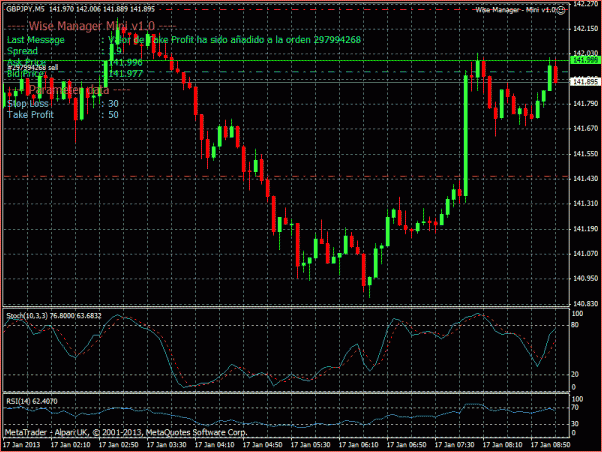
Task: Select the GBPJPY,M5 chart title
Action: (x=25, y=9)
